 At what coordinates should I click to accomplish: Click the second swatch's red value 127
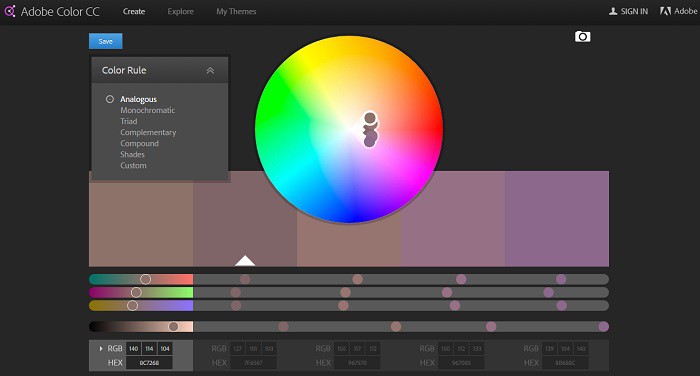(x=238, y=349)
